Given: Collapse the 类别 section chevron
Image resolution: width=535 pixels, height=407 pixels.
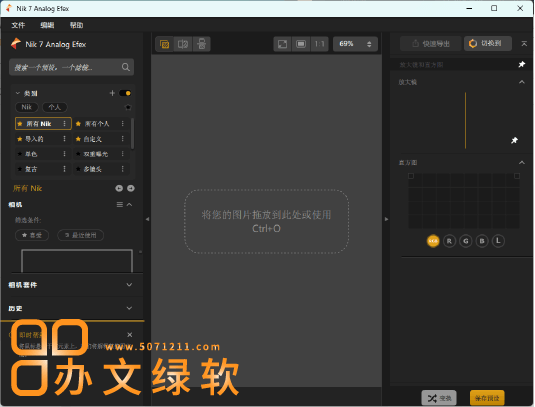Looking at the screenshot, I should [x=18, y=93].
